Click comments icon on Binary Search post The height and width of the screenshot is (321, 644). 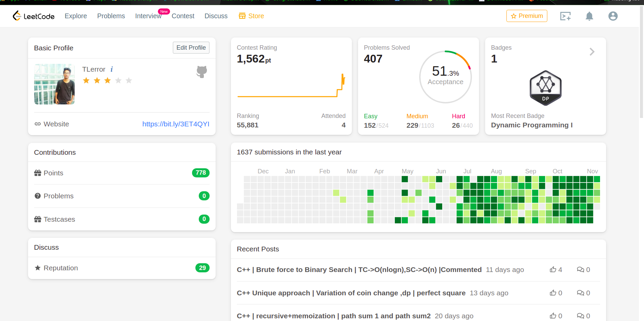580,269
